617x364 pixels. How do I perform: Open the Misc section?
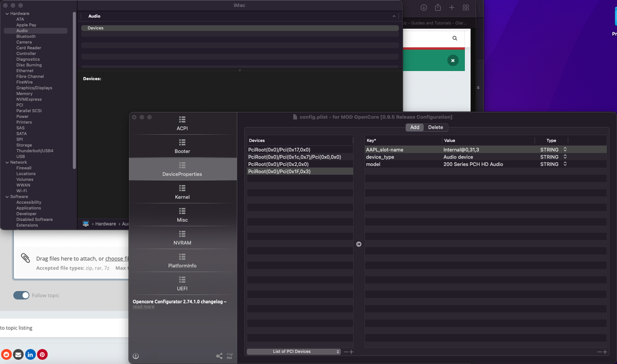[182, 215]
